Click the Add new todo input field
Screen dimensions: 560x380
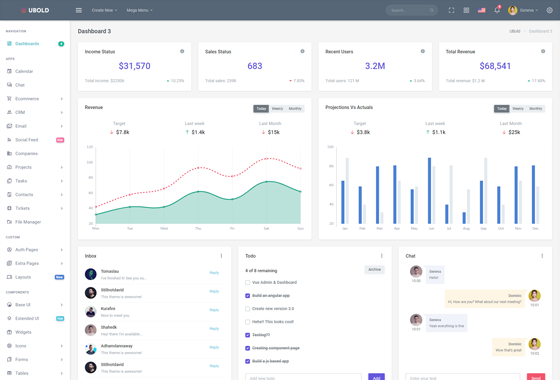(303, 378)
